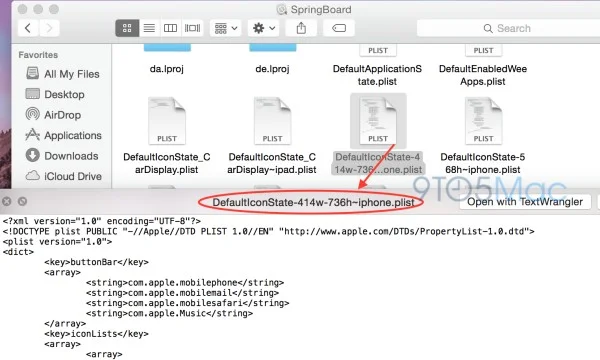The height and width of the screenshot is (360, 600).
Task: Select DefaultApplicationState.plist file name
Action: (x=377, y=75)
